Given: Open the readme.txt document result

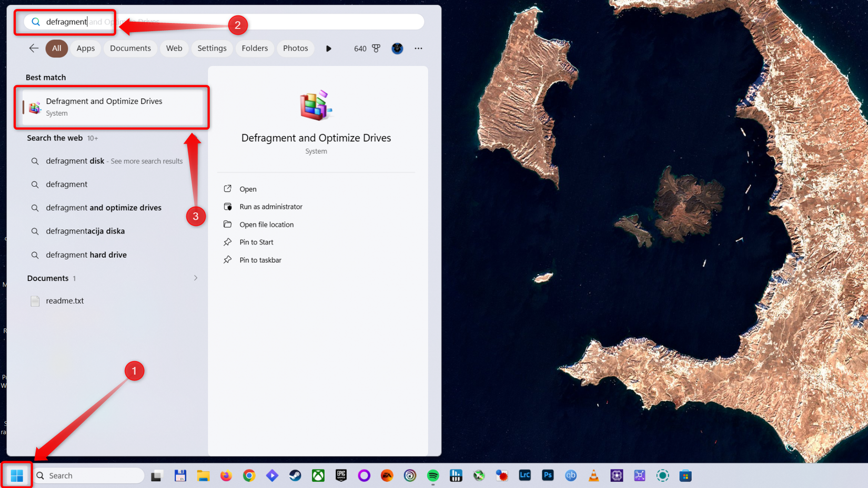Looking at the screenshot, I should click(x=64, y=300).
